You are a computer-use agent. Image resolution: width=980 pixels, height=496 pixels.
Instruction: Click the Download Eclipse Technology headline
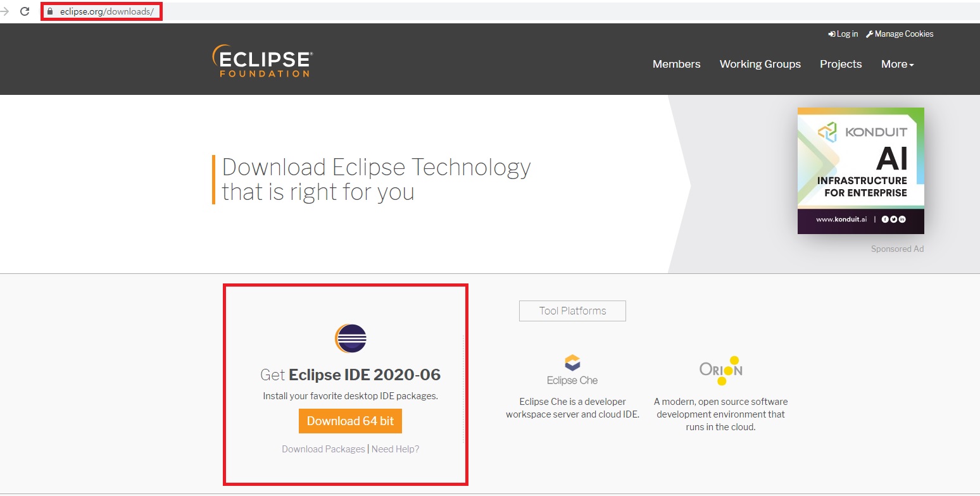pos(376,180)
